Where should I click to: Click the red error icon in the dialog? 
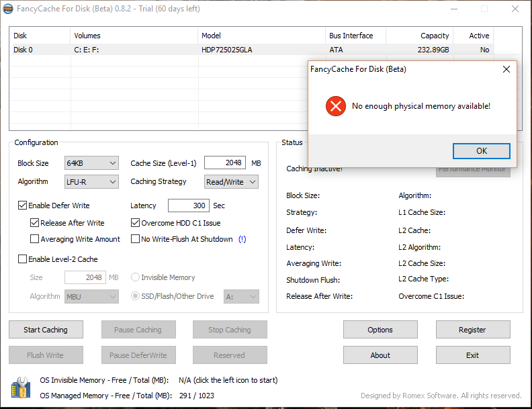click(x=336, y=106)
